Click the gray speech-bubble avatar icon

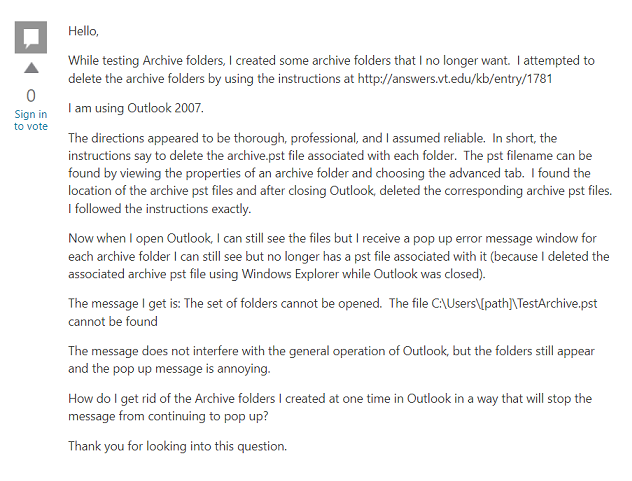pyautogui.click(x=31, y=37)
